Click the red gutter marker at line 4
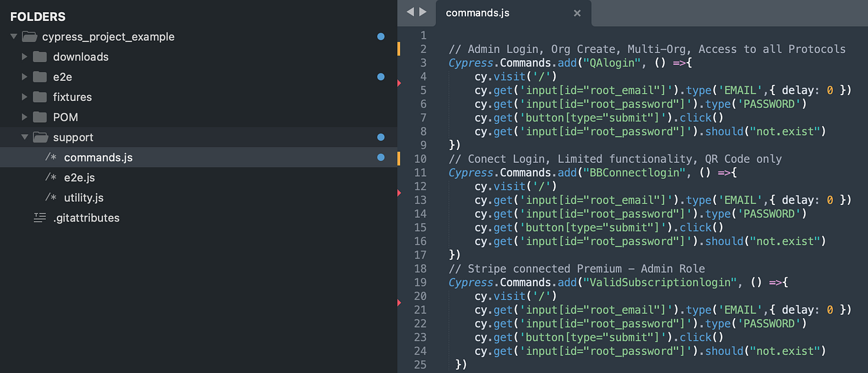 [399, 83]
